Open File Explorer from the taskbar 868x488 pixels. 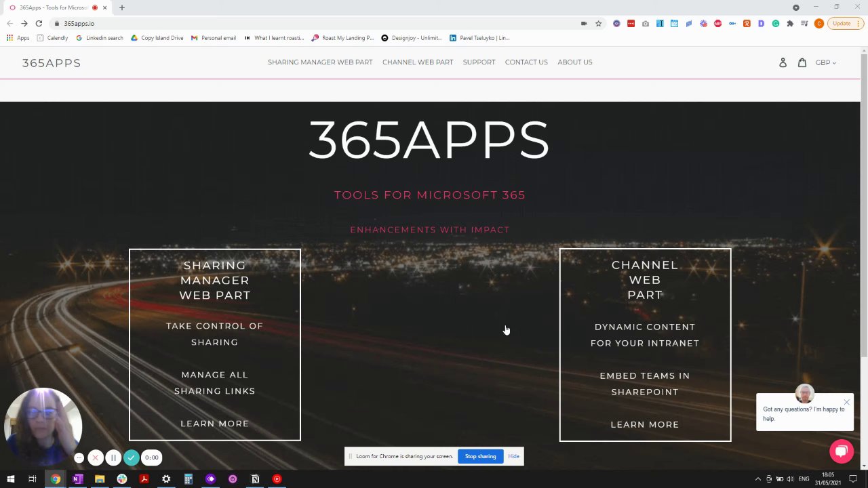point(100,479)
